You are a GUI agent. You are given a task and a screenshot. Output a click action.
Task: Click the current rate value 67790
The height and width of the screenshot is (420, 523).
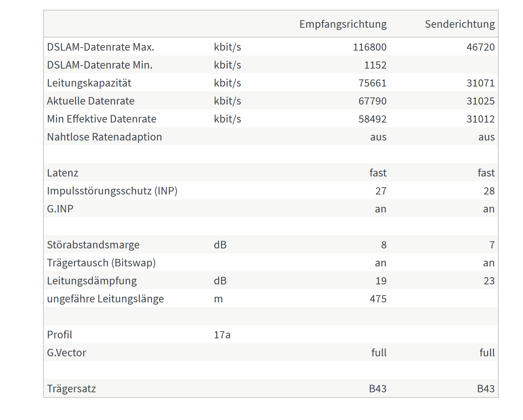372,101
